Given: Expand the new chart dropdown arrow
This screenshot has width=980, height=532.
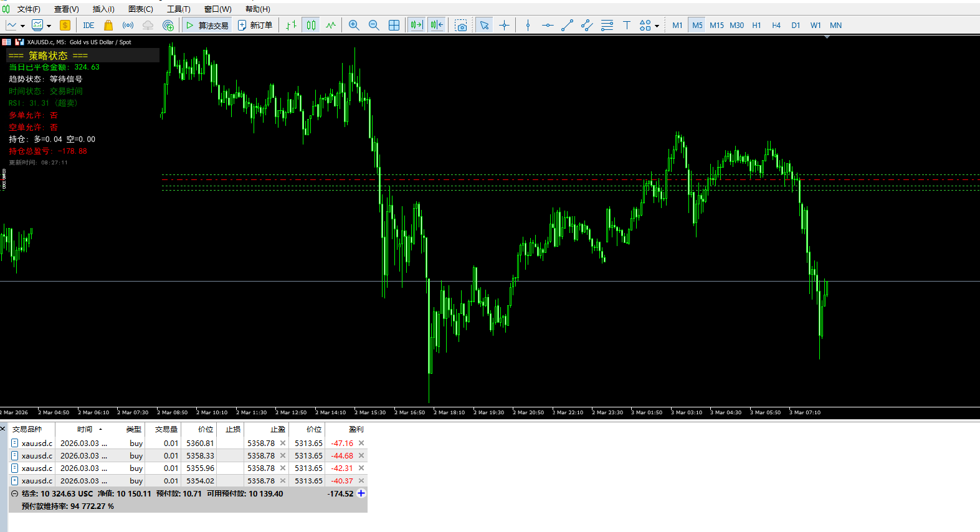Looking at the screenshot, I should point(22,26).
